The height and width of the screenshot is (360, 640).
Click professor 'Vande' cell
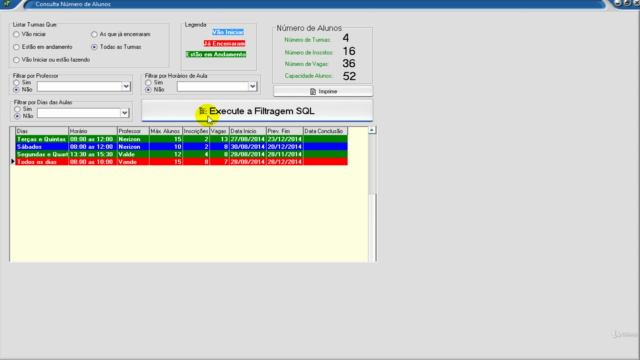[133, 162]
